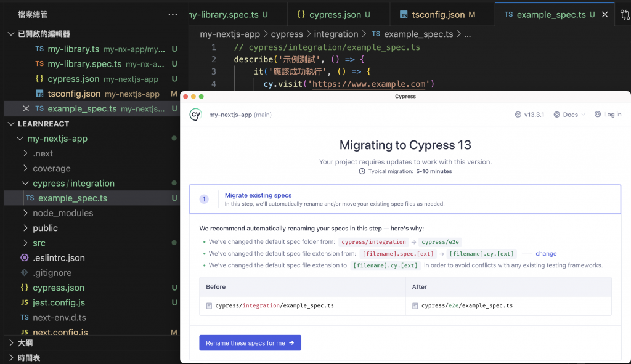Click the my-nextjs-app (main) project name

(x=240, y=115)
